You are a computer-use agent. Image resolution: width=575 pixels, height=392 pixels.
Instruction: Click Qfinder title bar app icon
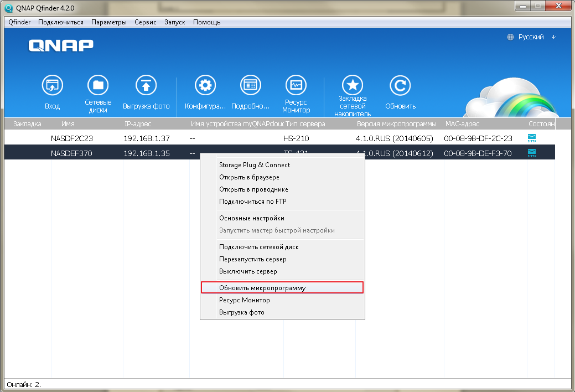point(8,8)
